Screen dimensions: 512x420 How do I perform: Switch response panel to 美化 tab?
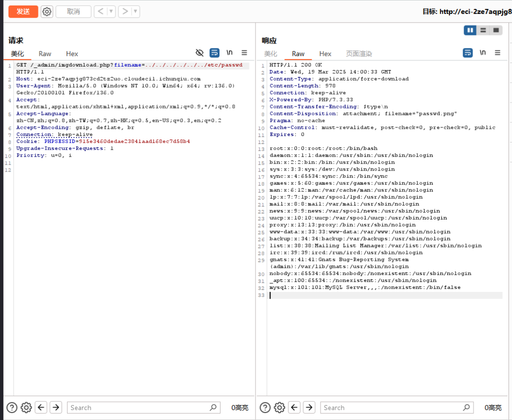pyautogui.click(x=270, y=53)
